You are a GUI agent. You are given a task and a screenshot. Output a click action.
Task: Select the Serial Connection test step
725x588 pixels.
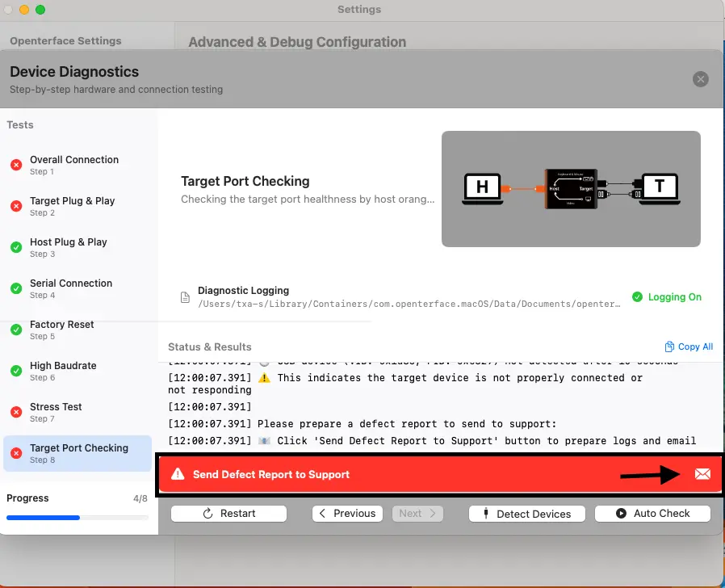coord(71,288)
